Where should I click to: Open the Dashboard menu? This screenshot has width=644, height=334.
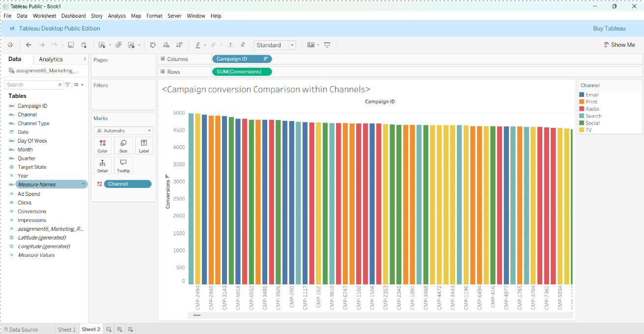[x=73, y=16]
